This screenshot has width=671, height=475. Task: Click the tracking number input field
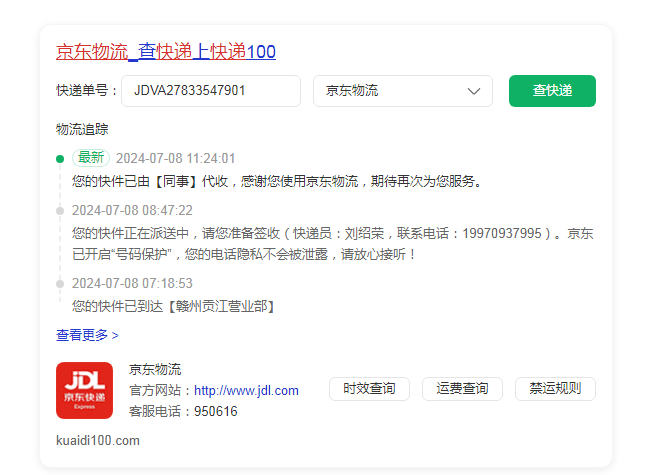(x=211, y=91)
